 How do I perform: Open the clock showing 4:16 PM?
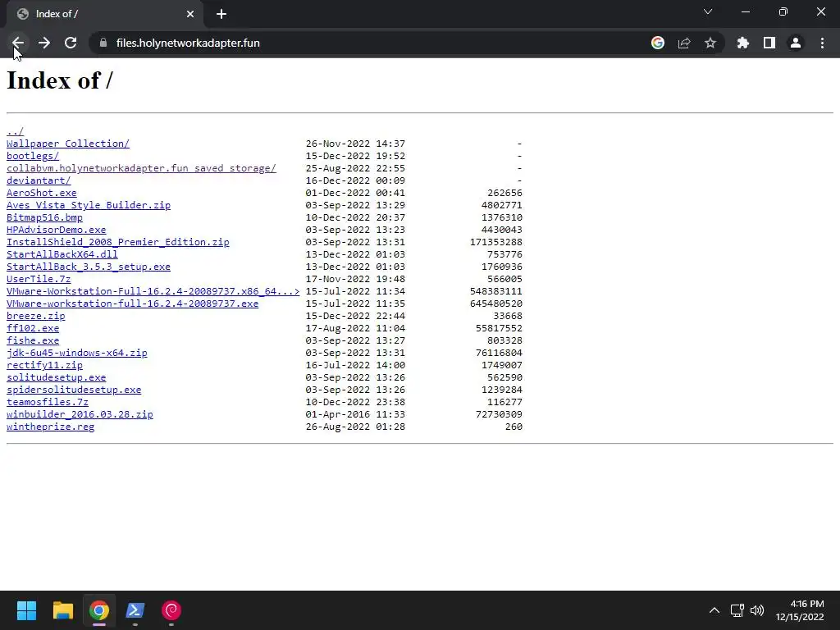[x=800, y=610]
